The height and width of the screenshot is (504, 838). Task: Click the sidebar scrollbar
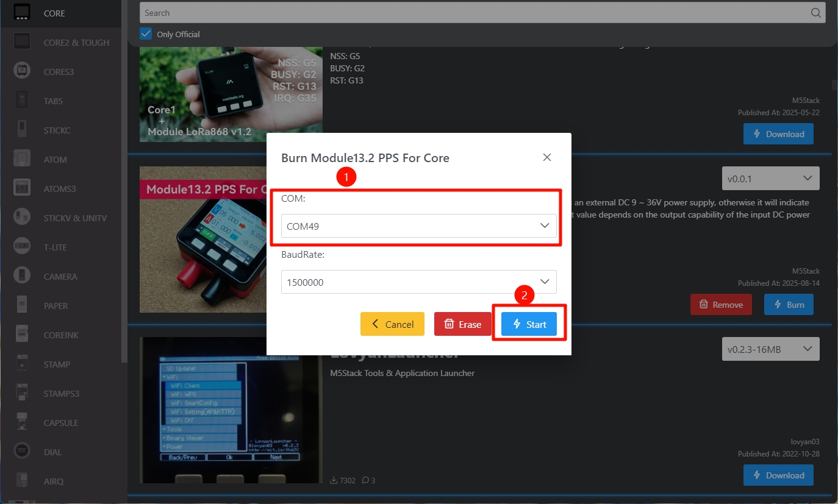(x=124, y=183)
